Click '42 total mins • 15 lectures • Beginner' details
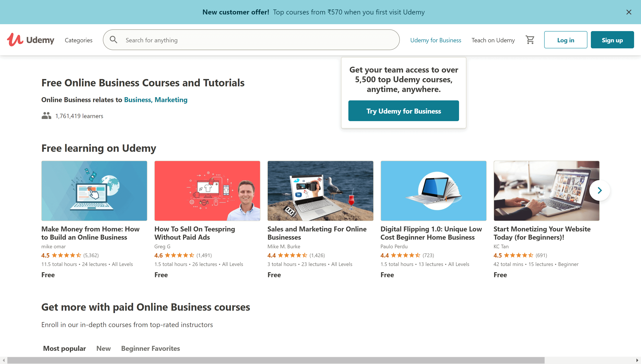The image size is (641, 364). pyautogui.click(x=536, y=264)
